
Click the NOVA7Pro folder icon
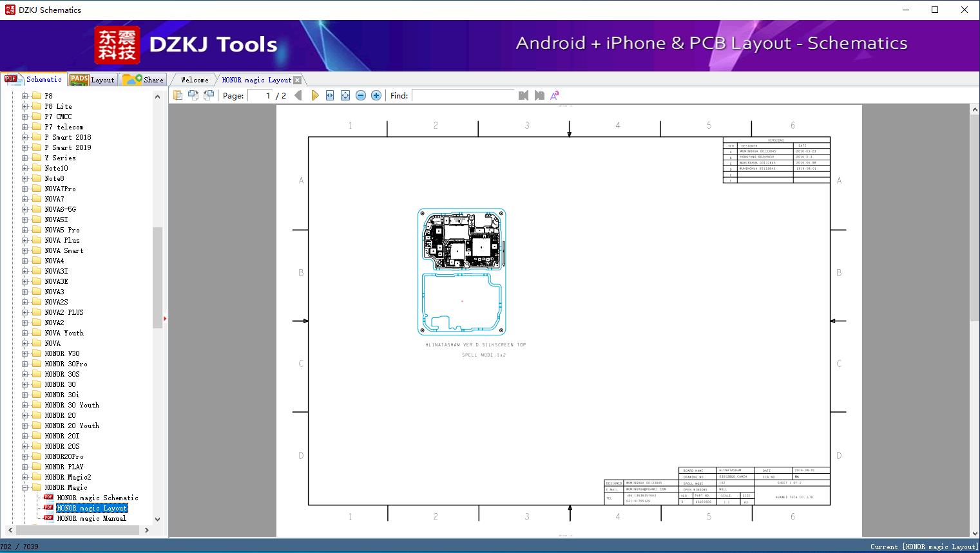coord(37,189)
